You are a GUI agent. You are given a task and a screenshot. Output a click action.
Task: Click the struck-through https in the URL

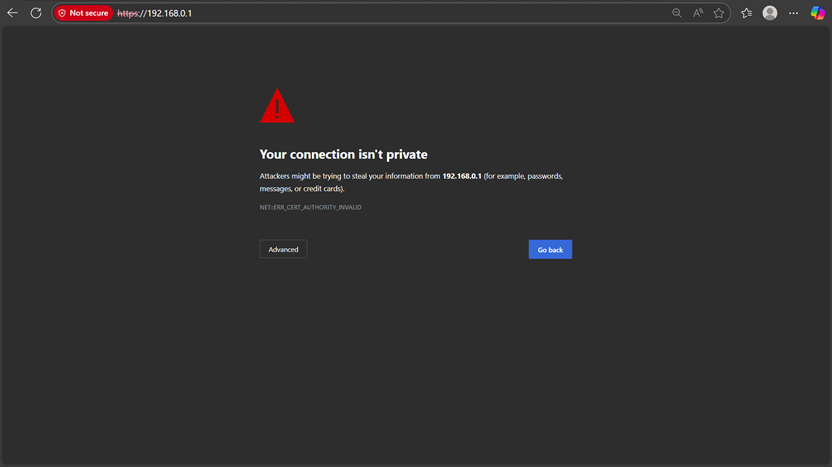pos(127,13)
